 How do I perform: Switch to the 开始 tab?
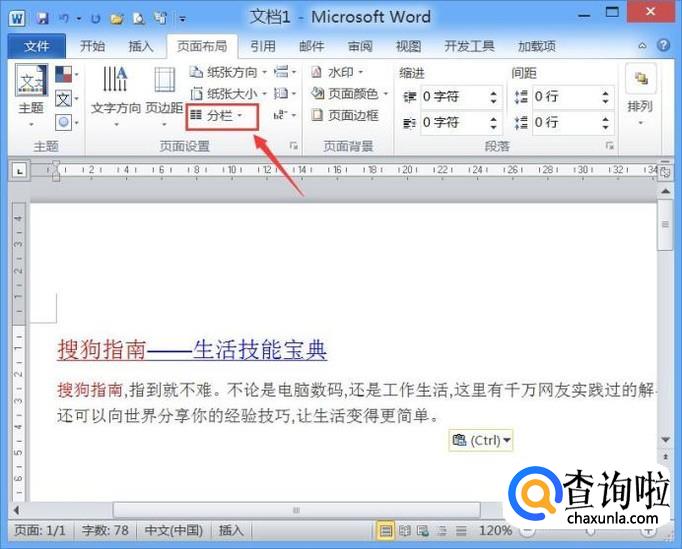coord(92,46)
